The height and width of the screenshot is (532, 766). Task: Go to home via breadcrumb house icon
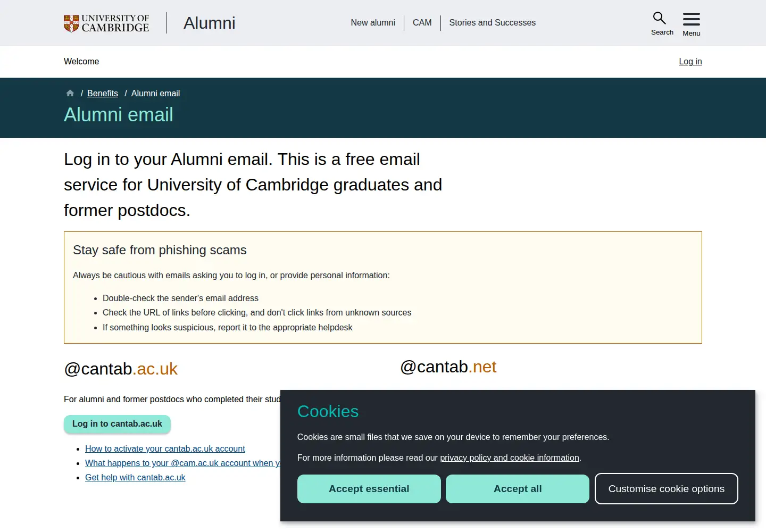click(70, 93)
